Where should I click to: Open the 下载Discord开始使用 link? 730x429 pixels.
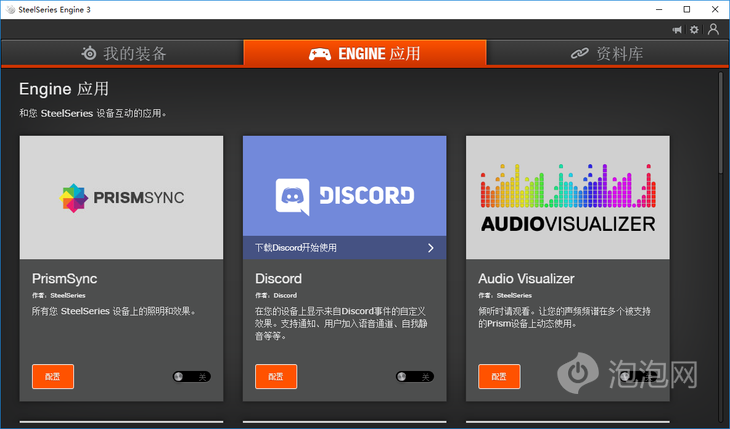pos(345,248)
